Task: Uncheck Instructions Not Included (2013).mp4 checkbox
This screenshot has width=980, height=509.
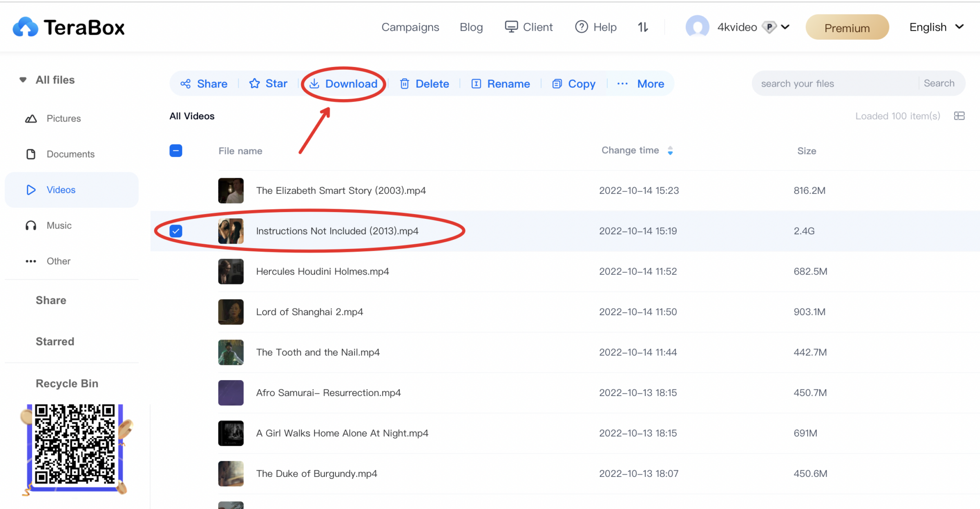Action: tap(176, 231)
